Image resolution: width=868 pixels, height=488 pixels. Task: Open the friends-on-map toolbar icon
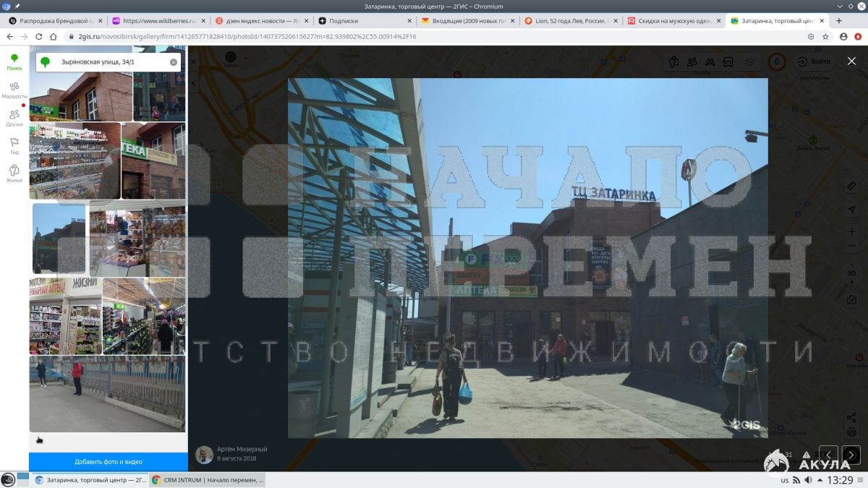pyautogui.click(x=692, y=61)
